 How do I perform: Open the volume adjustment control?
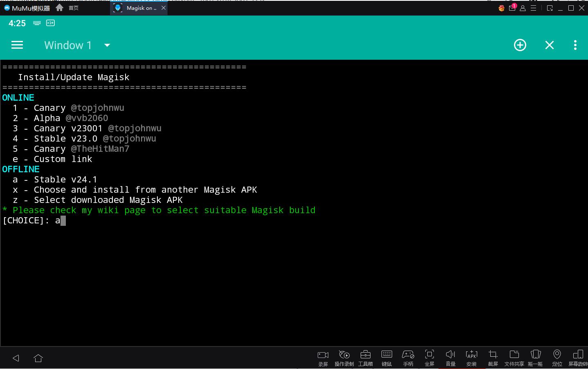(x=450, y=357)
